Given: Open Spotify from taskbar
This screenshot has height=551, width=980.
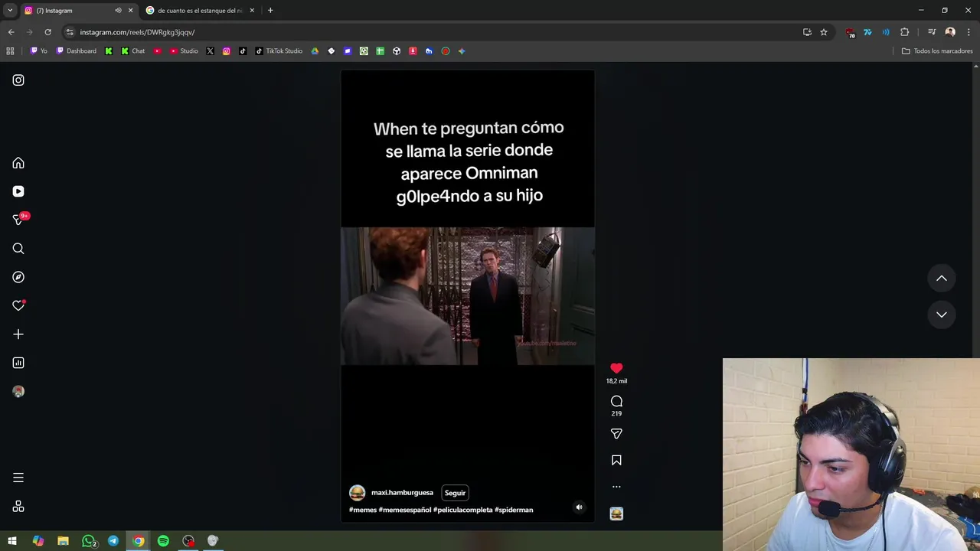Looking at the screenshot, I should pos(163,541).
